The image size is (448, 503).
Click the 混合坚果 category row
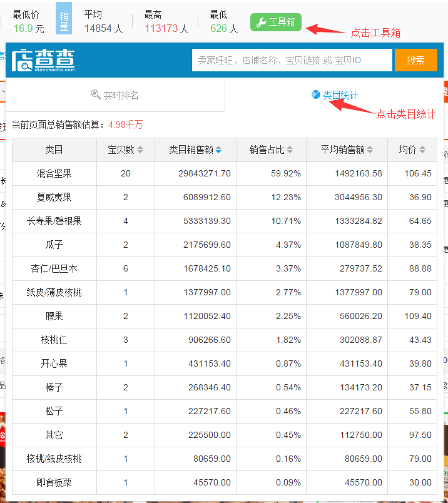(54, 173)
